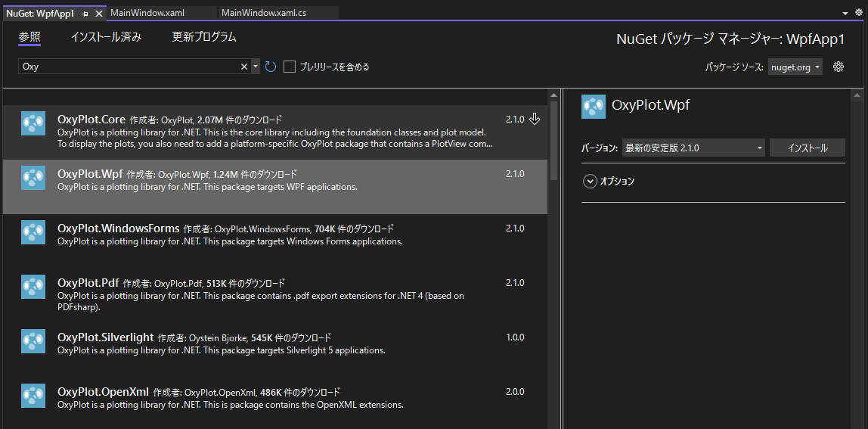Screen dimensions: 868x429
Task: Open the search history dropdown
Action: click(256, 67)
